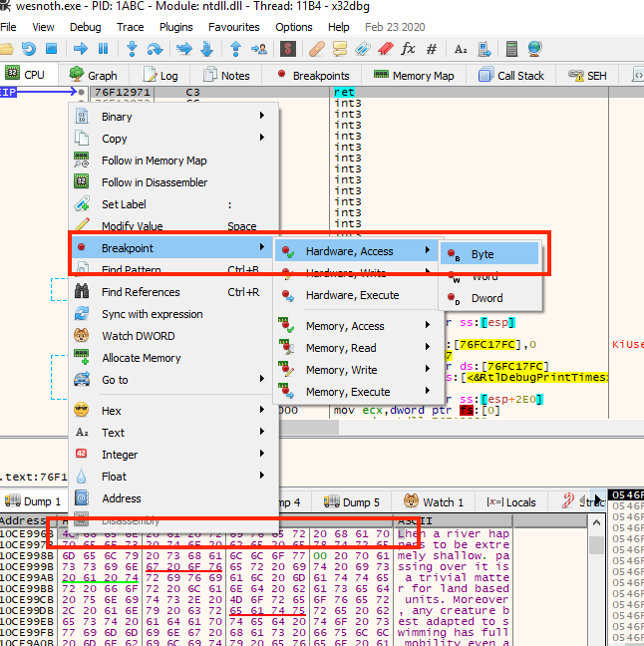This screenshot has width=644, height=646.
Task: Click the Run to user code icon
Action: coord(259,49)
